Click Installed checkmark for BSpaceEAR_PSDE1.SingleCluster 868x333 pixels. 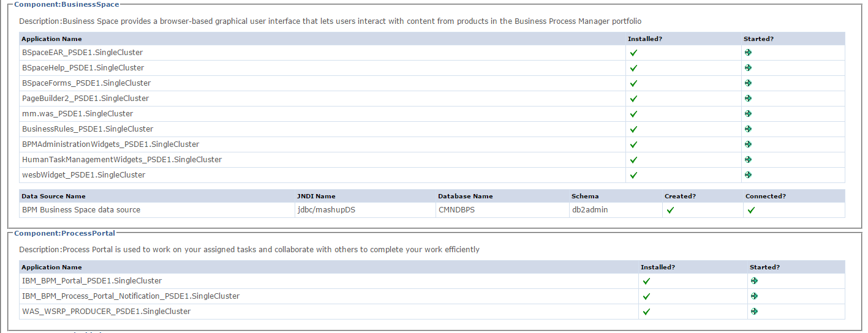coord(633,53)
